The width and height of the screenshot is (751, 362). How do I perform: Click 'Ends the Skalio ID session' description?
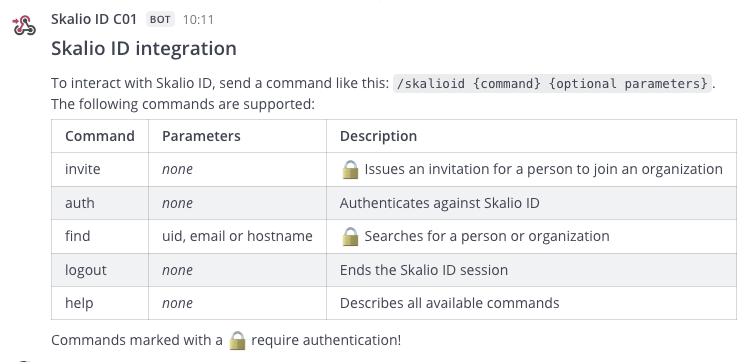(424, 270)
